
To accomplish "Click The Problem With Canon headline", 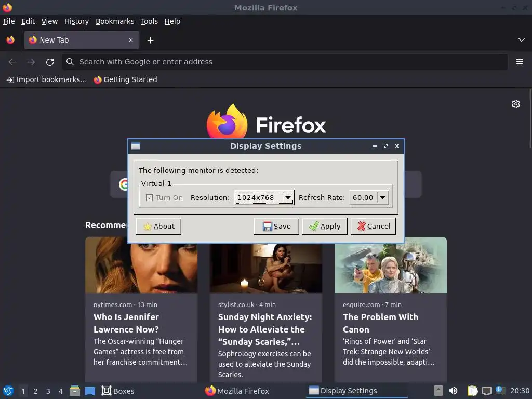I will [380, 323].
